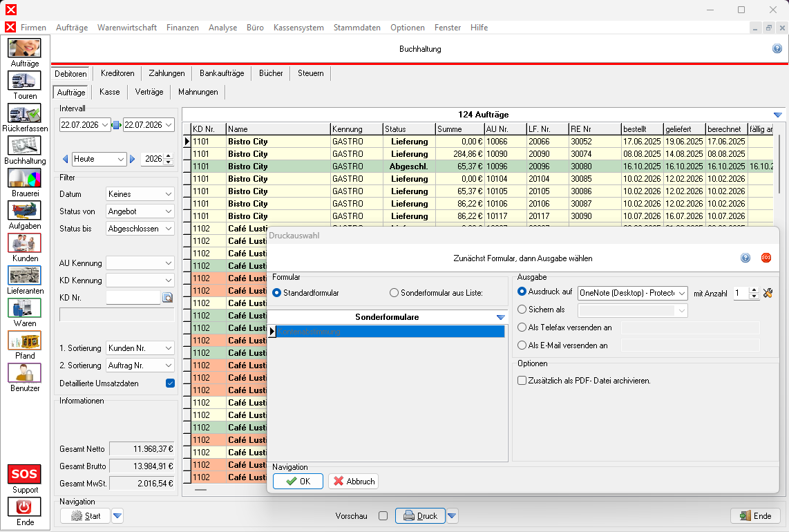Screen dimensions: 789x532
Task: Cancel the dialog with Abbruch button
Action: pyautogui.click(x=354, y=481)
